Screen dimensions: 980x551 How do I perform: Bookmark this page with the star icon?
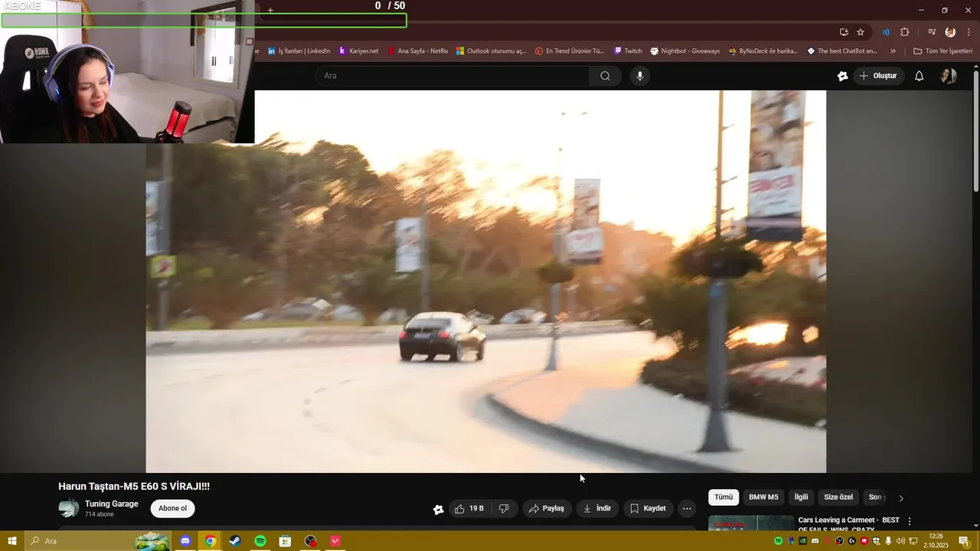(x=861, y=32)
